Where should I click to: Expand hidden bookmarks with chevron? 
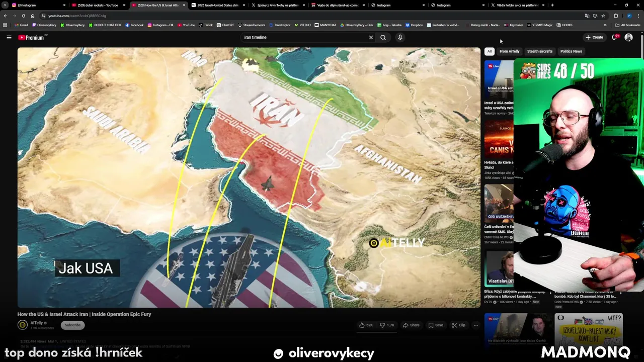point(605,25)
